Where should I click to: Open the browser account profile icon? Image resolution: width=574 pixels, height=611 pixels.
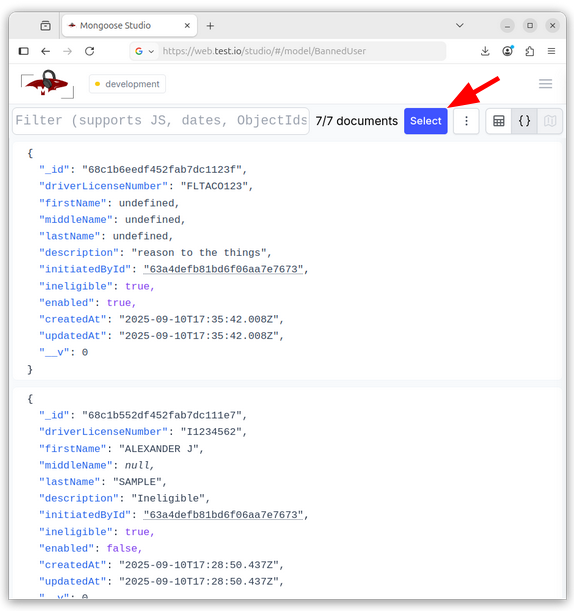point(507,51)
